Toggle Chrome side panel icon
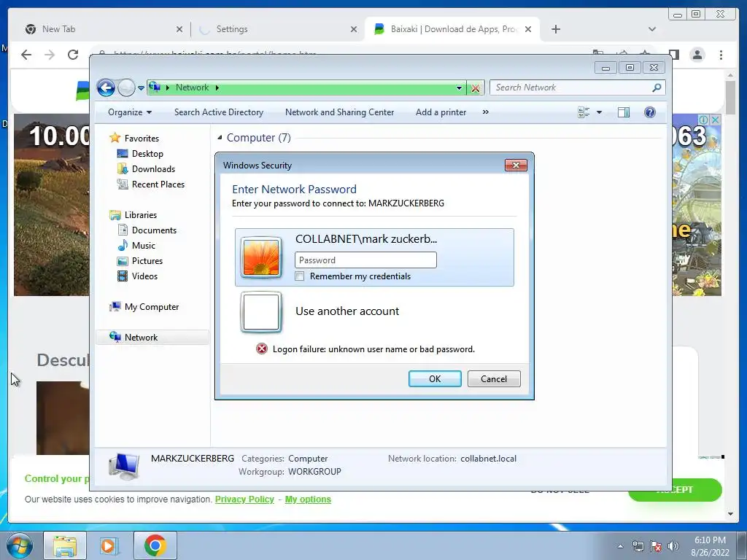The width and height of the screenshot is (747, 560). click(x=673, y=54)
